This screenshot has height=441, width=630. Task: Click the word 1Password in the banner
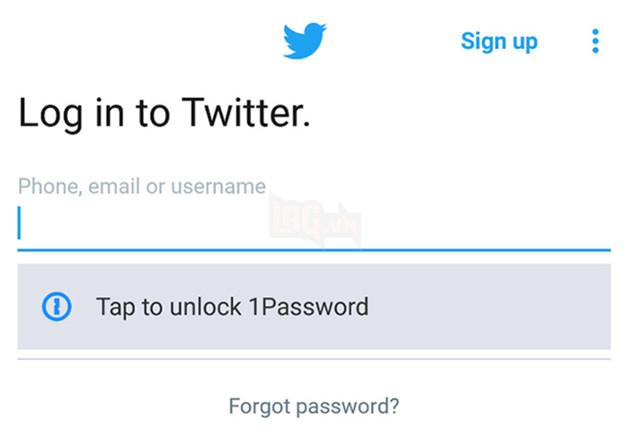(x=309, y=307)
